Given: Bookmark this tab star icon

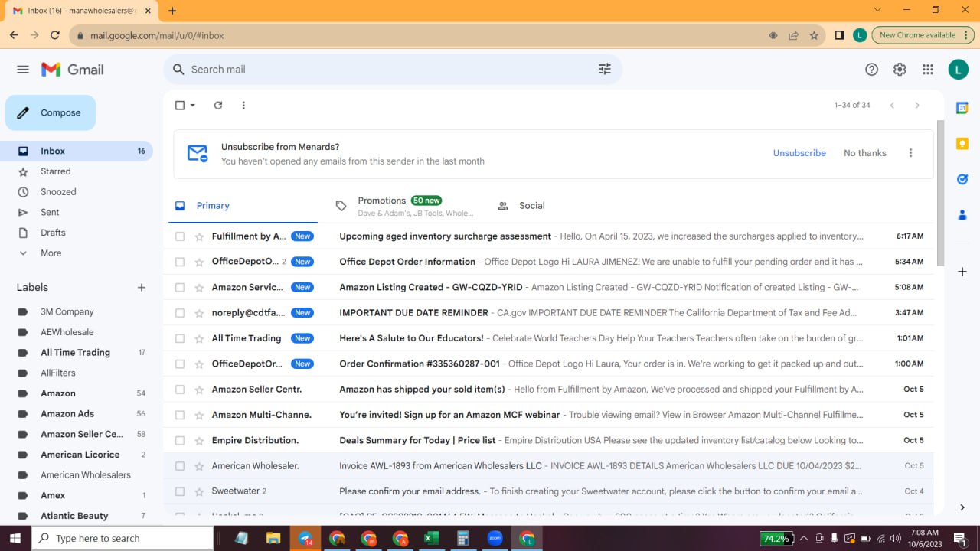Looking at the screenshot, I should point(814,35).
